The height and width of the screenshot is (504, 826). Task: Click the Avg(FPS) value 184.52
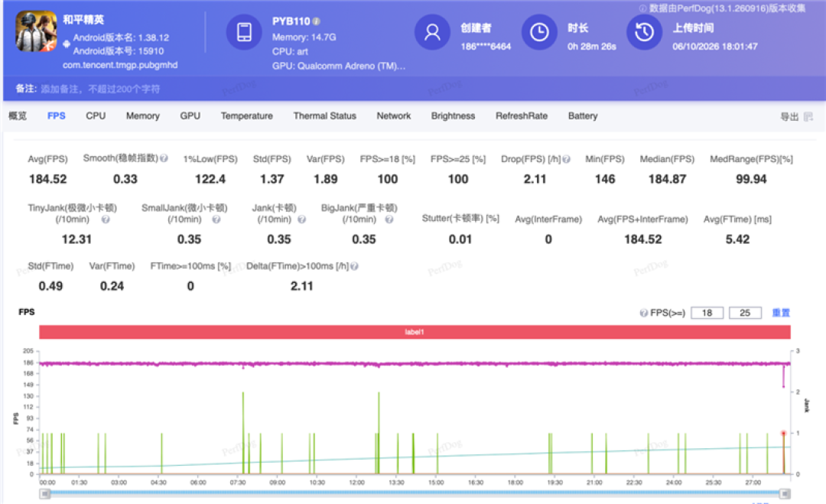tap(48, 179)
